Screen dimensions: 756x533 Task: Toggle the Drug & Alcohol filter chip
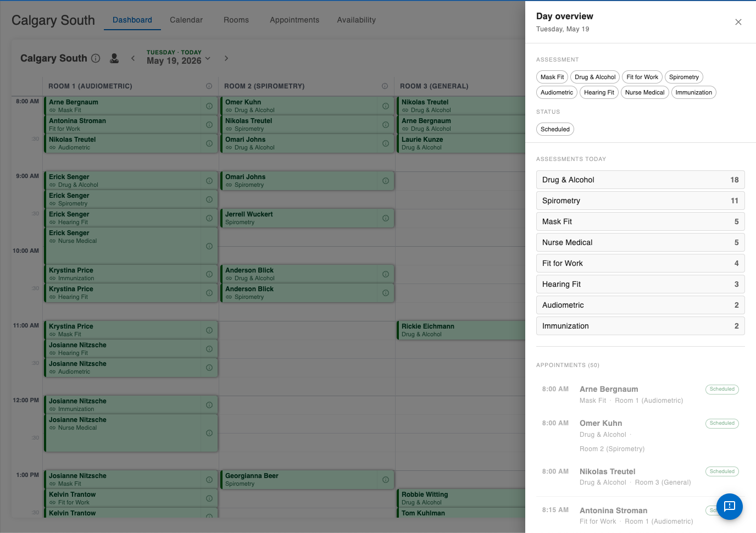pyautogui.click(x=595, y=77)
